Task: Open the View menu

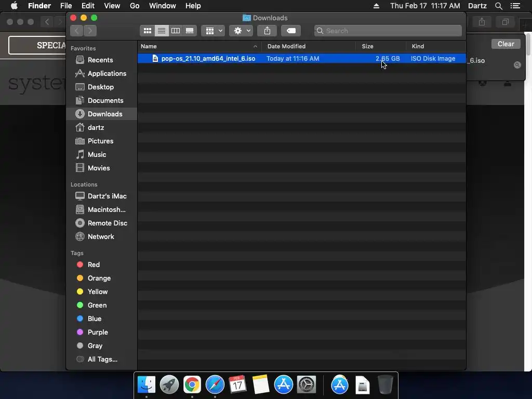Action: [112, 6]
